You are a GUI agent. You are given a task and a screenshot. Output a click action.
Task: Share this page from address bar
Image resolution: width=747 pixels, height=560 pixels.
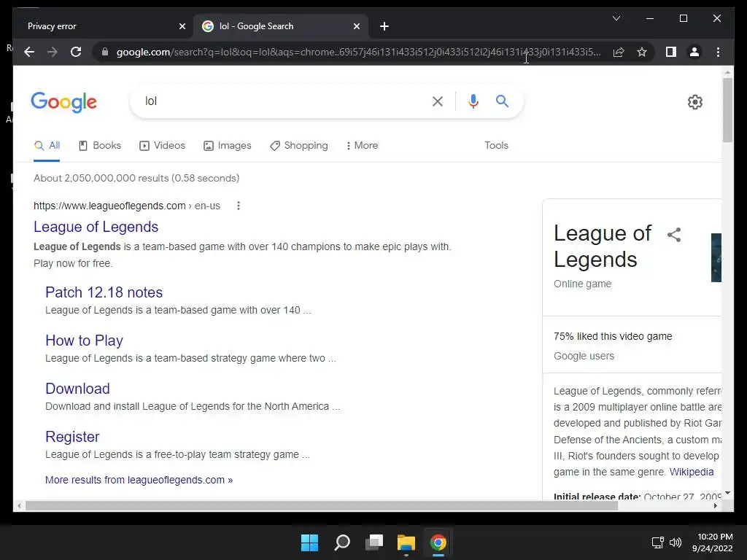619,52
